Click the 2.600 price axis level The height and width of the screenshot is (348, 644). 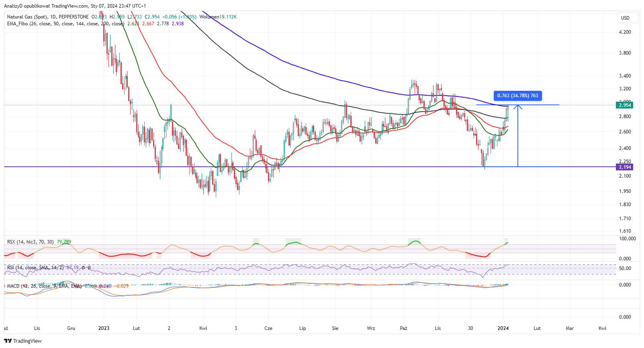pyautogui.click(x=625, y=132)
